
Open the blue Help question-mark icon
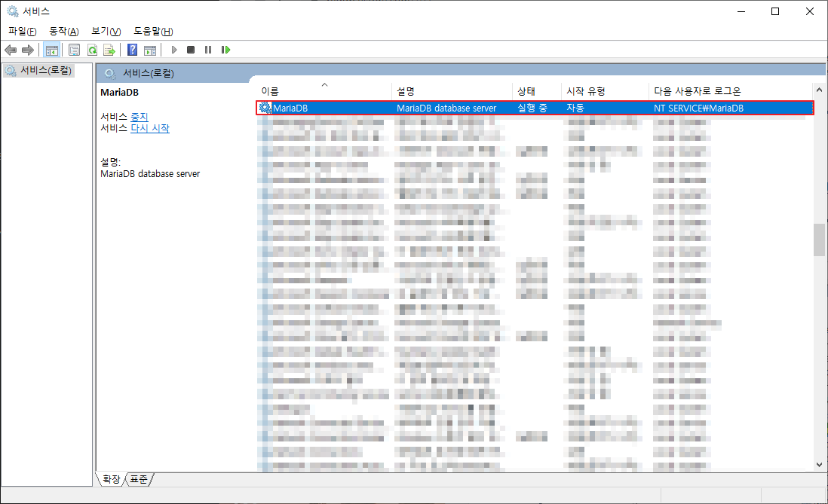point(133,50)
